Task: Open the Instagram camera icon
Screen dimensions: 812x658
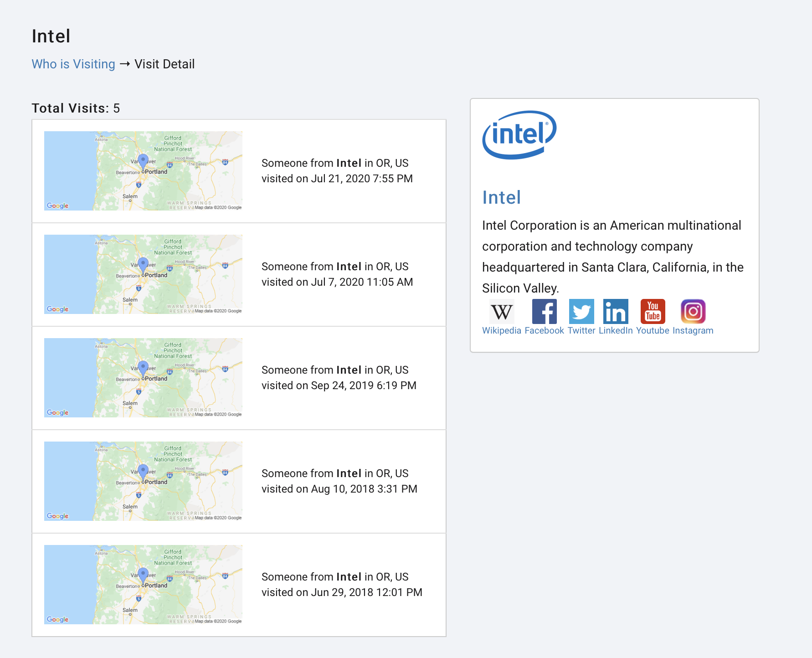Action: pyautogui.click(x=693, y=312)
